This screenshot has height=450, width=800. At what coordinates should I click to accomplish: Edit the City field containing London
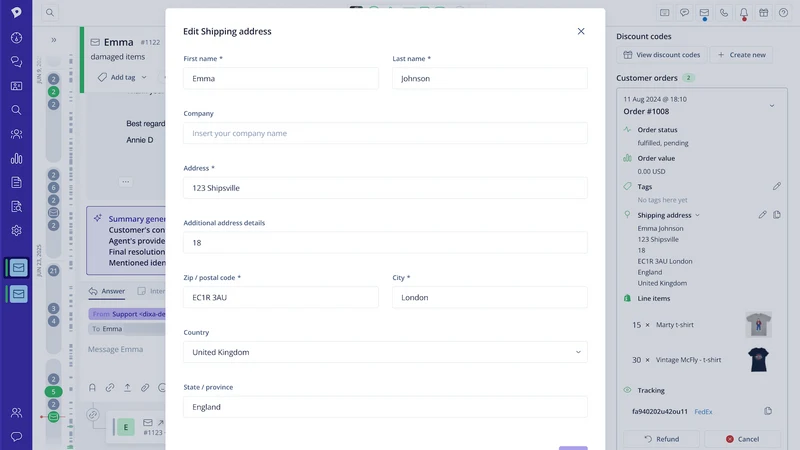point(490,297)
